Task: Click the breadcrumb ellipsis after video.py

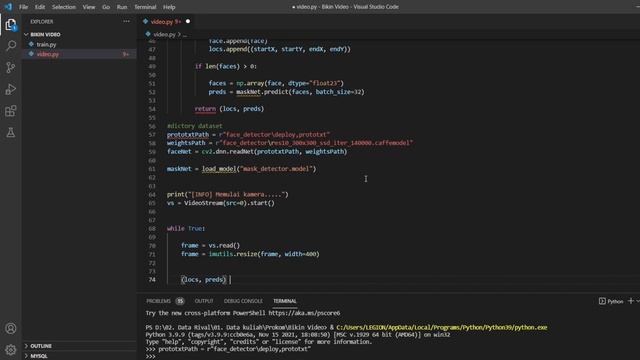Action: tap(185, 35)
